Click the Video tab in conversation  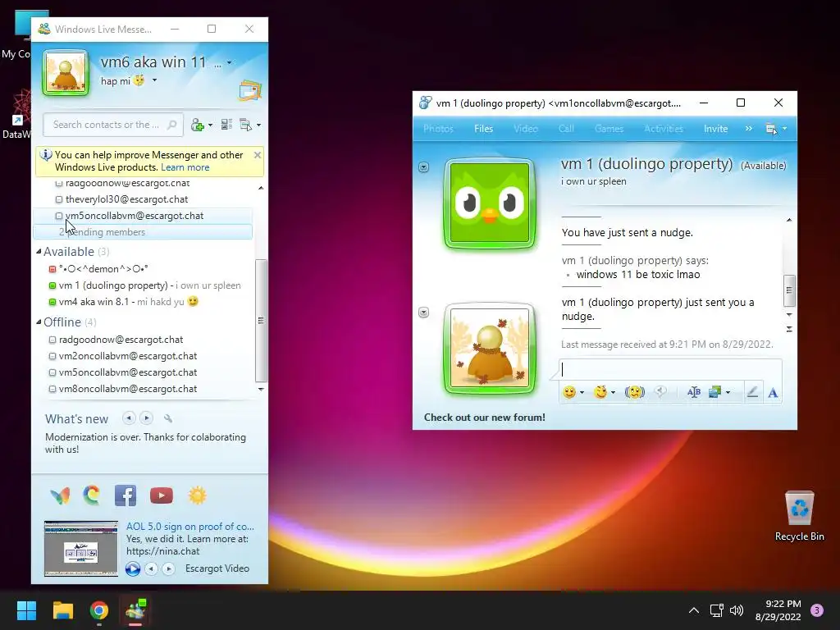click(x=526, y=129)
